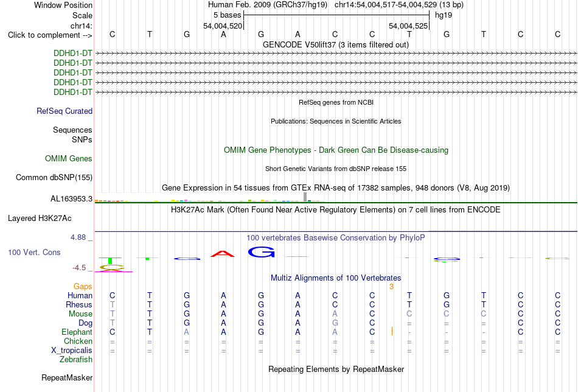
Task: Click the Layered H3K27Ac label
Action: (x=40, y=219)
